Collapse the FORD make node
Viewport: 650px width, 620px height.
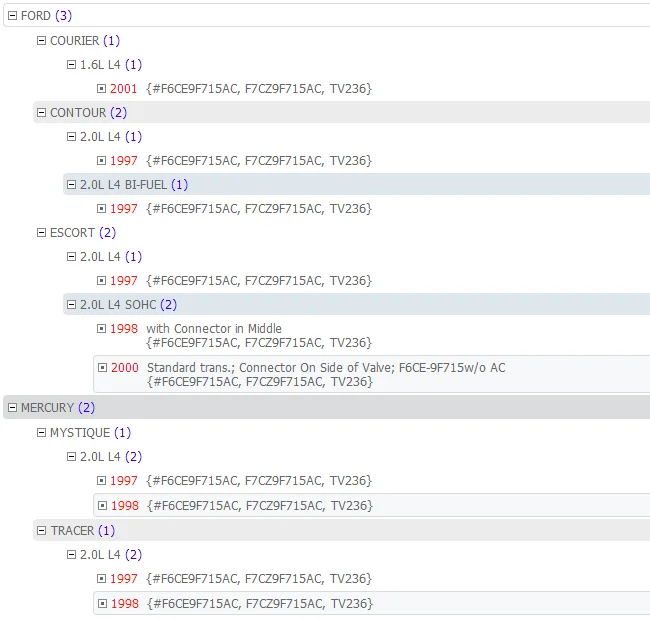(12, 16)
